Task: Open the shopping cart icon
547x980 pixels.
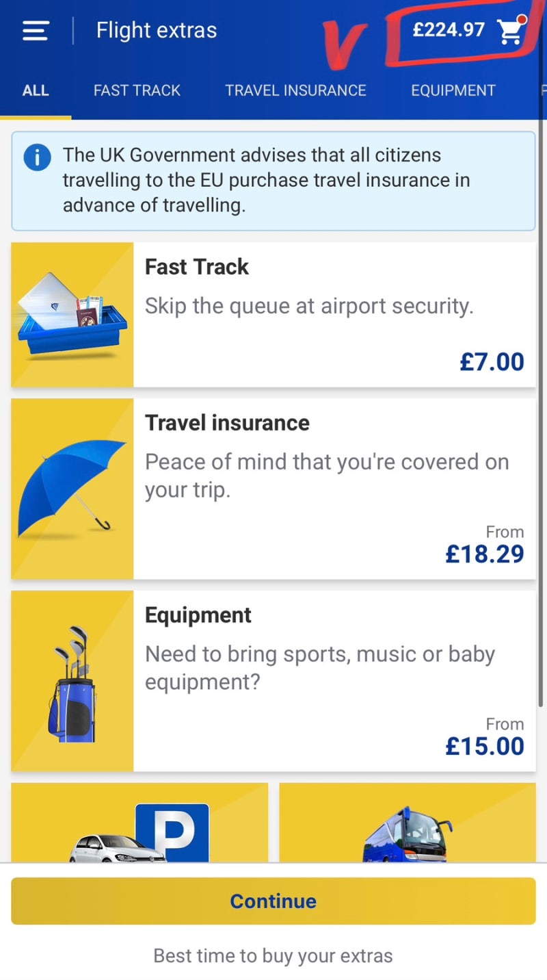Action: [511, 31]
